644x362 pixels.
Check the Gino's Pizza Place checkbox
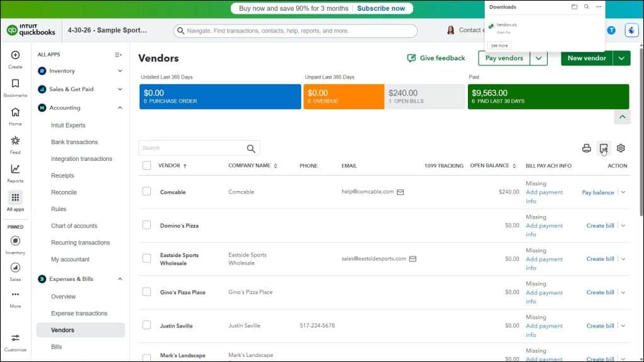(x=147, y=292)
